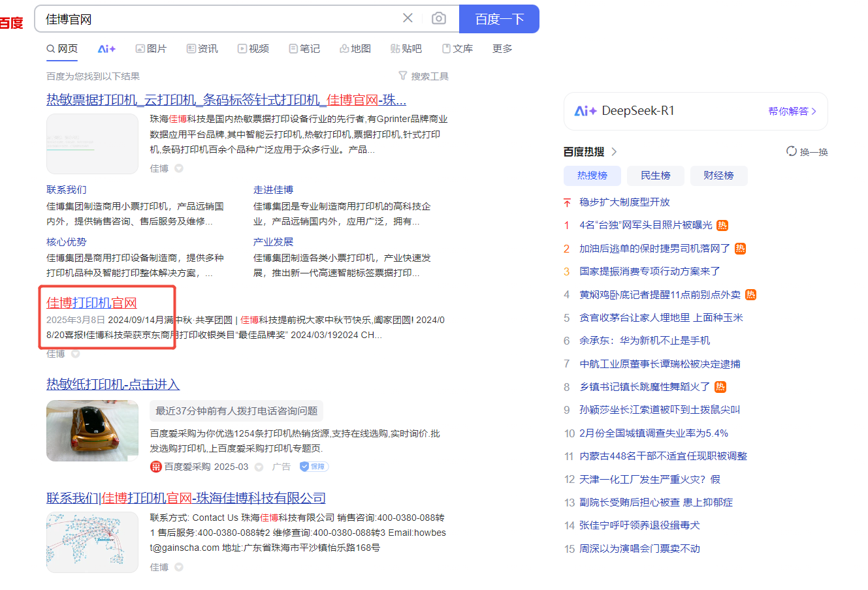
Task: Open 核心优势 sublink
Action: (x=66, y=241)
